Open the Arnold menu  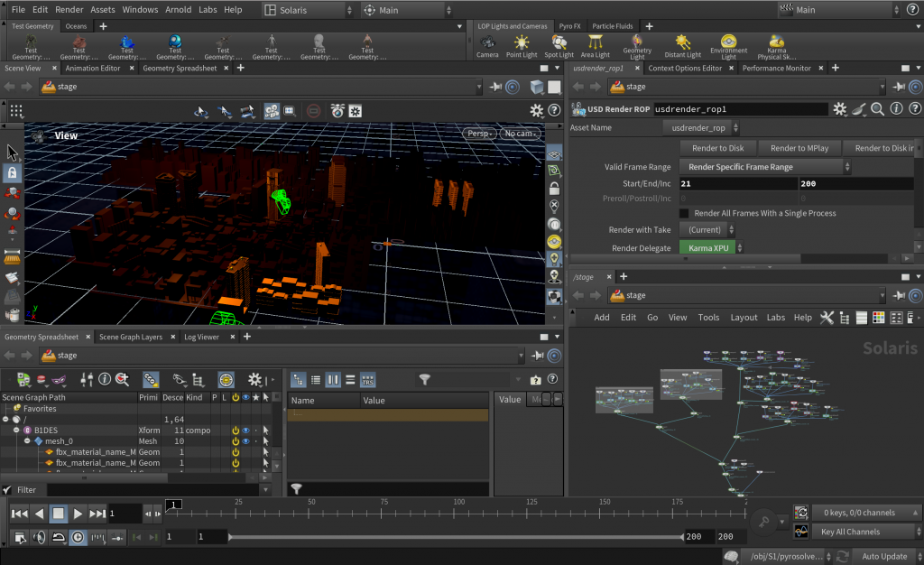[180, 9]
